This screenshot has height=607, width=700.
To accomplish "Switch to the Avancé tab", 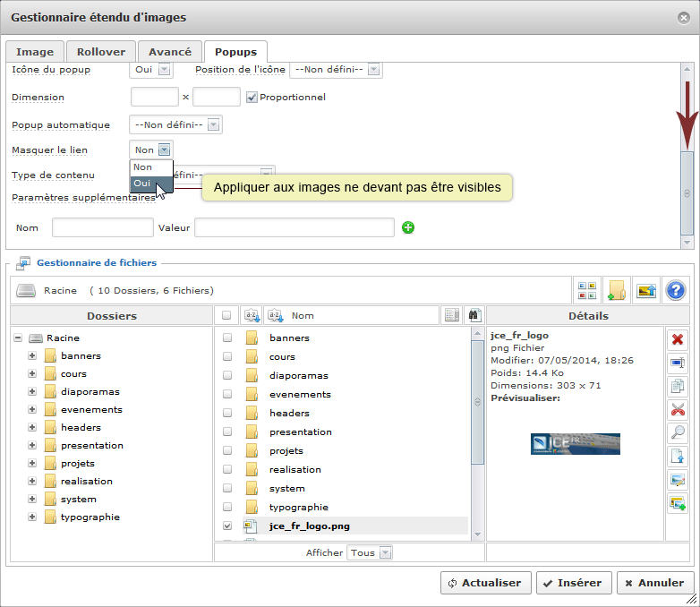I will [x=169, y=52].
